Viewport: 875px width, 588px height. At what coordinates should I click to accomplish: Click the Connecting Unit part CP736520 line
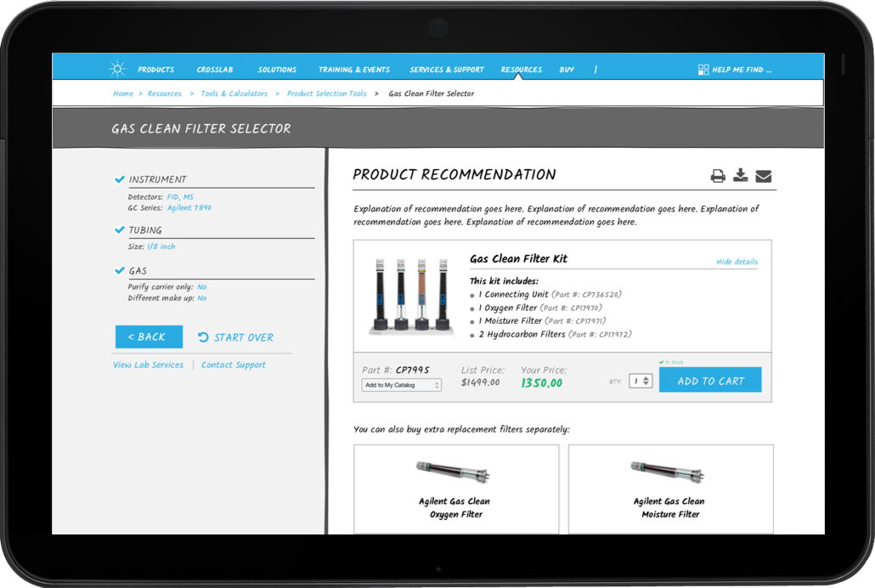pyautogui.click(x=550, y=294)
